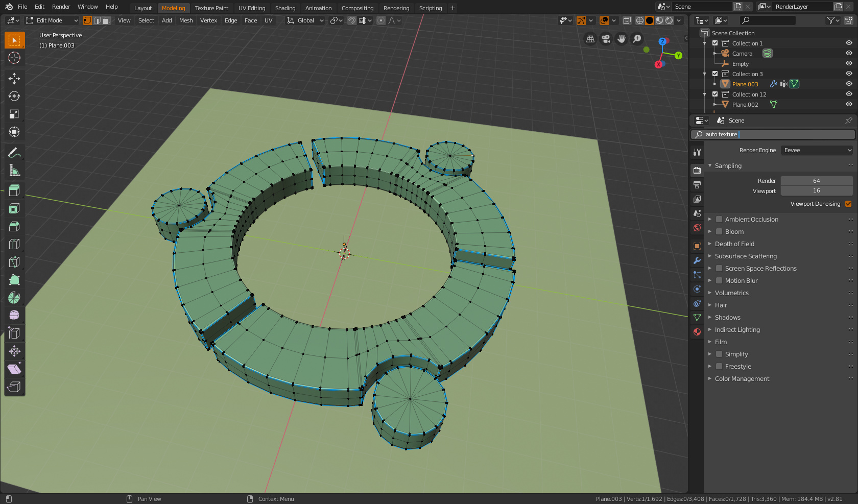Open the Material Properties tab
This screenshot has height=504, width=858.
697,332
